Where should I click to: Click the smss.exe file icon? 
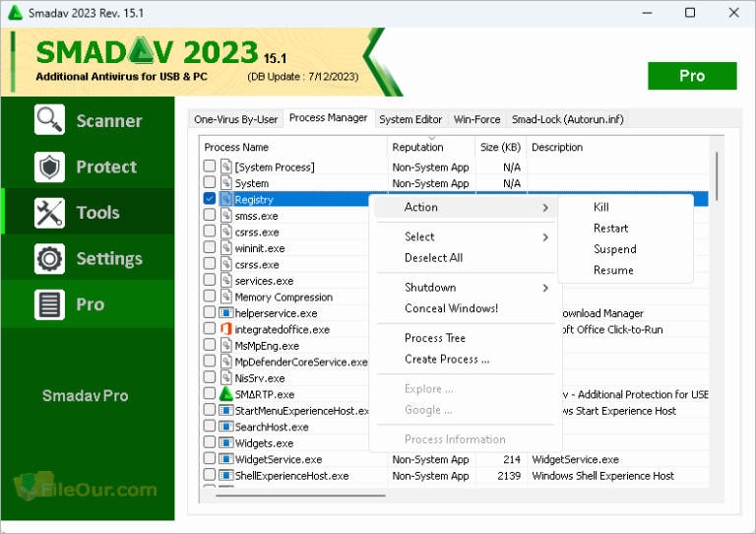pos(226,216)
